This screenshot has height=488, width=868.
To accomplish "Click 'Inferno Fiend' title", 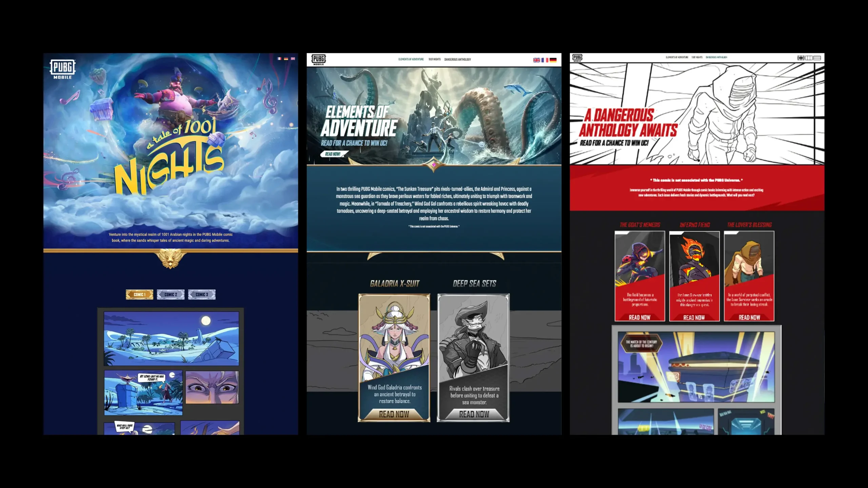I will [695, 225].
